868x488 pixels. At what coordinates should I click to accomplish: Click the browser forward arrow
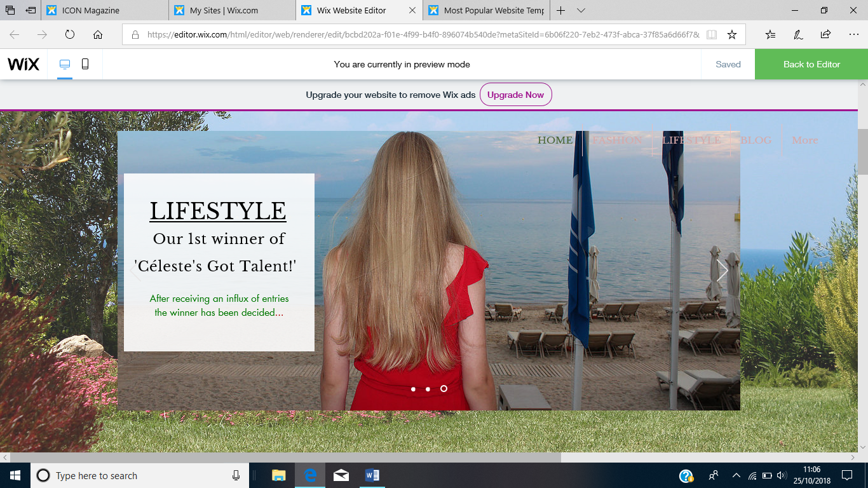42,35
